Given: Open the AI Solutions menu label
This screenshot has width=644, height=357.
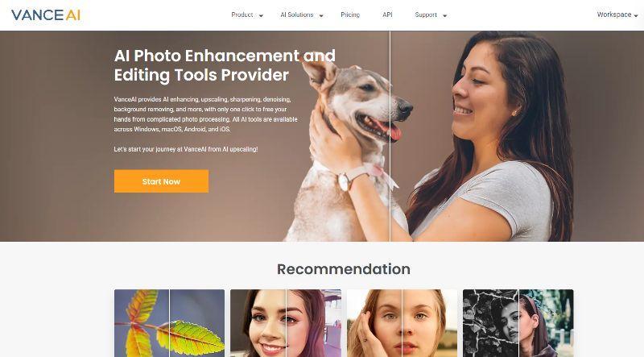Looking at the screenshot, I should 296,15.
